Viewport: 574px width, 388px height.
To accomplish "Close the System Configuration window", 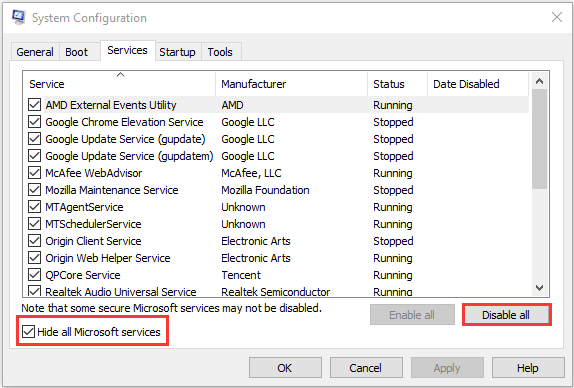I will click(x=557, y=17).
